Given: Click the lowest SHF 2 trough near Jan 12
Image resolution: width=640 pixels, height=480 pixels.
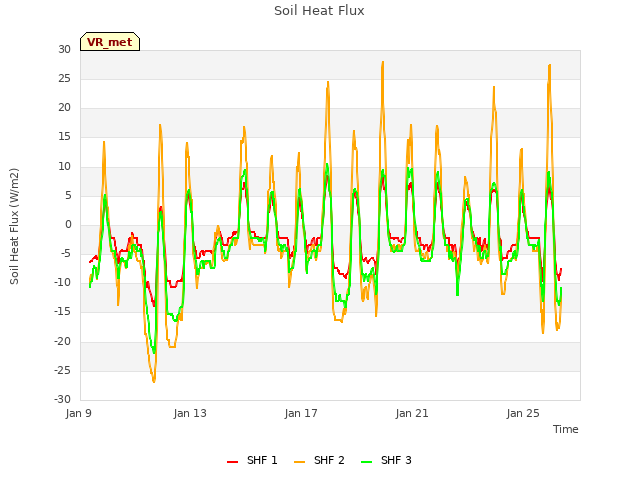Looking at the screenshot, I should (154, 381).
